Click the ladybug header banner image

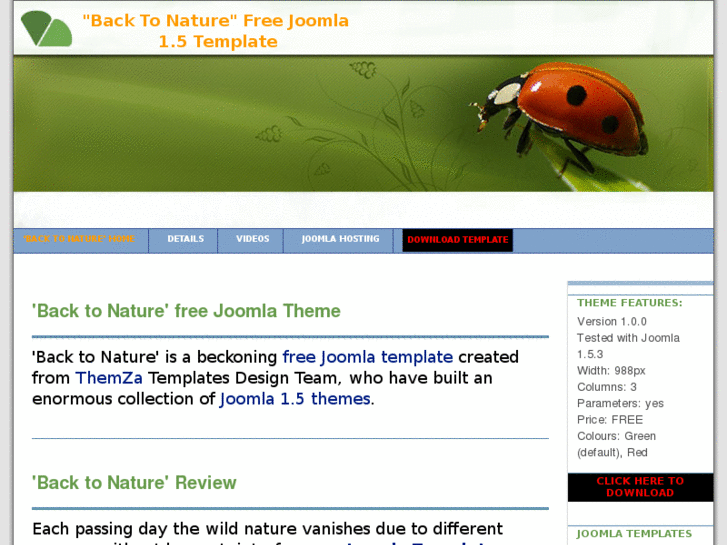point(364,124)
